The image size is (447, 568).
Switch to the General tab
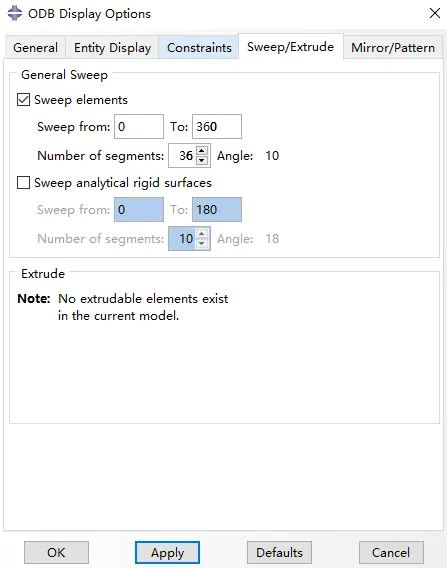pyautogui.click(x=35, y=47)
